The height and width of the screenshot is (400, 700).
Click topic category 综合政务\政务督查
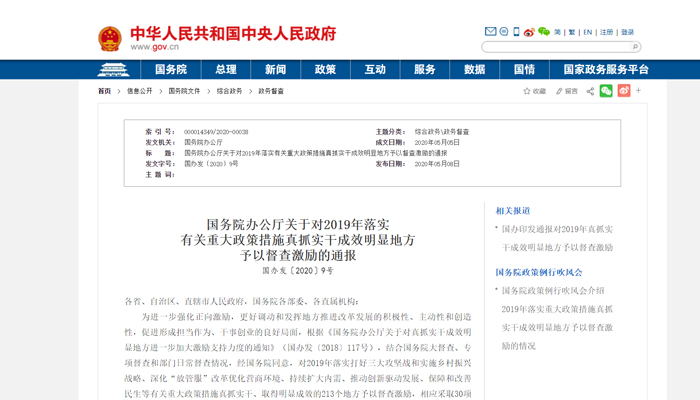click(442, 132)
